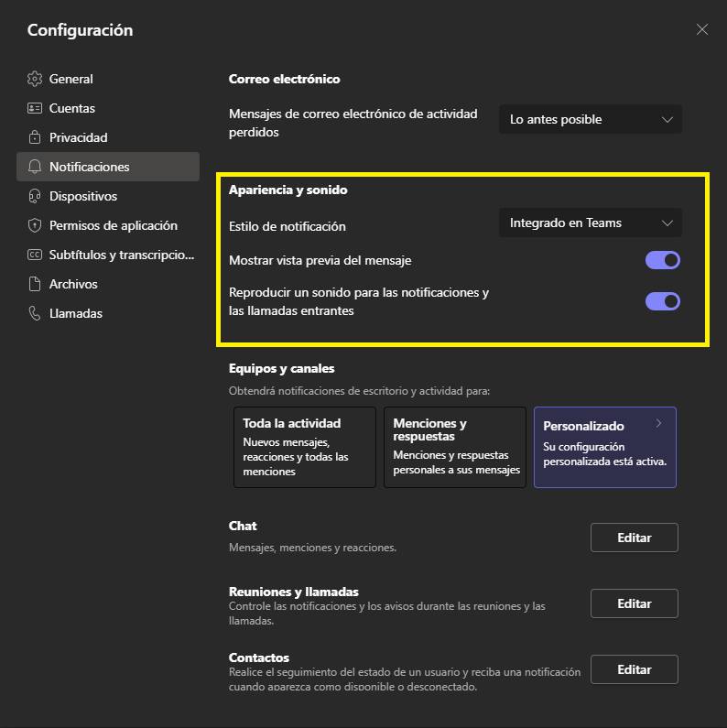The width and height of the screenshot is (727, 728).
Task: Click Editar for Reuniones y llamadas
Action: [635, 603]
